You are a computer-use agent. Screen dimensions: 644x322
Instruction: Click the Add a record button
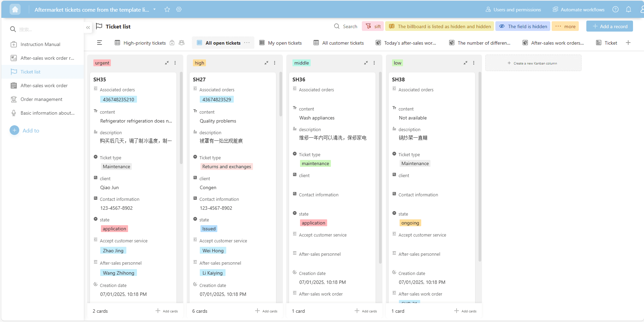click(x=609, y=26)
